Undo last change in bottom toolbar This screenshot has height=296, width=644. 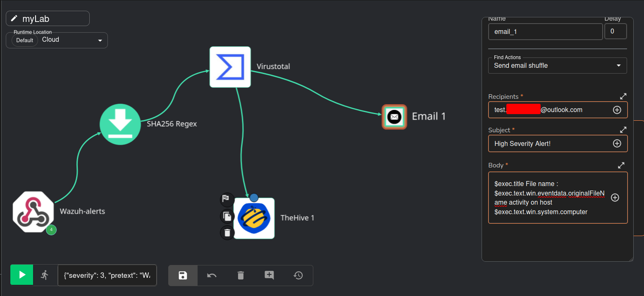[212, 275]
